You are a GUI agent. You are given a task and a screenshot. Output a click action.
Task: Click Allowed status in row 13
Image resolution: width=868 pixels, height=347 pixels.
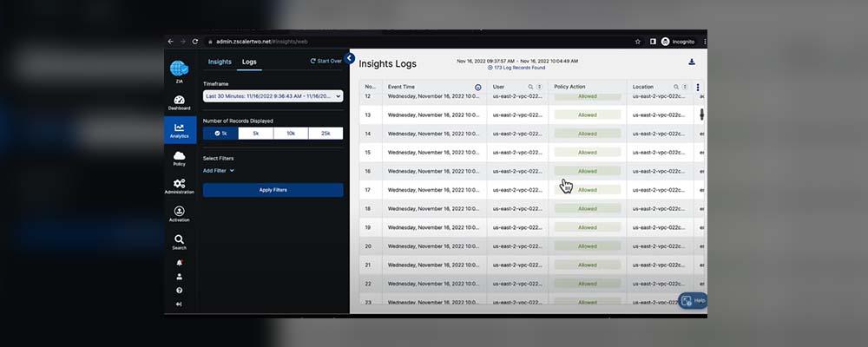coord(588,115)
